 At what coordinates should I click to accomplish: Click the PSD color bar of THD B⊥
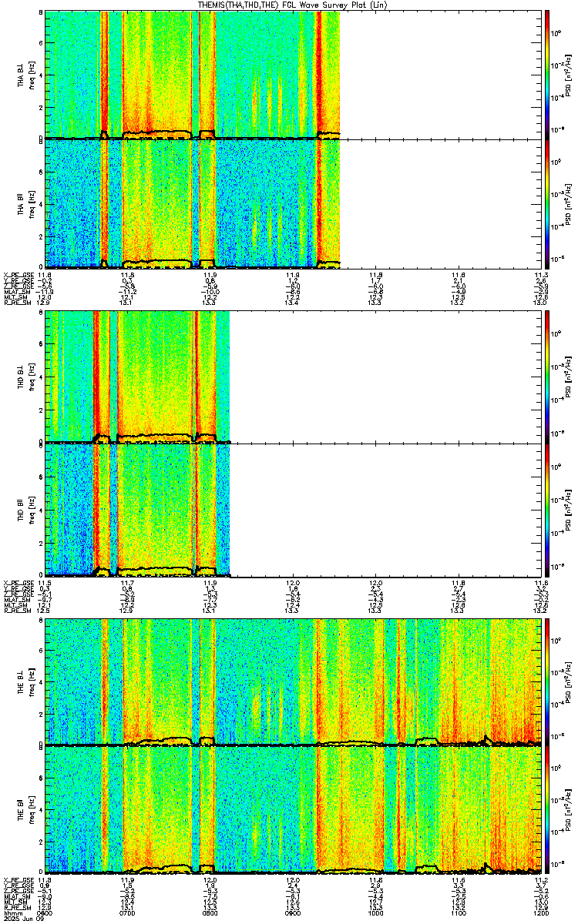click(x=547, y=377)
